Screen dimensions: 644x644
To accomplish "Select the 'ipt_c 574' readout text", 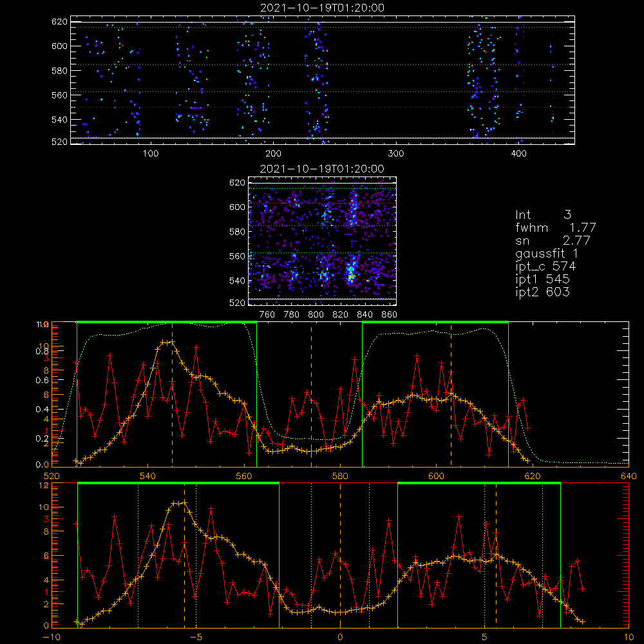I will tap(545, 267).
